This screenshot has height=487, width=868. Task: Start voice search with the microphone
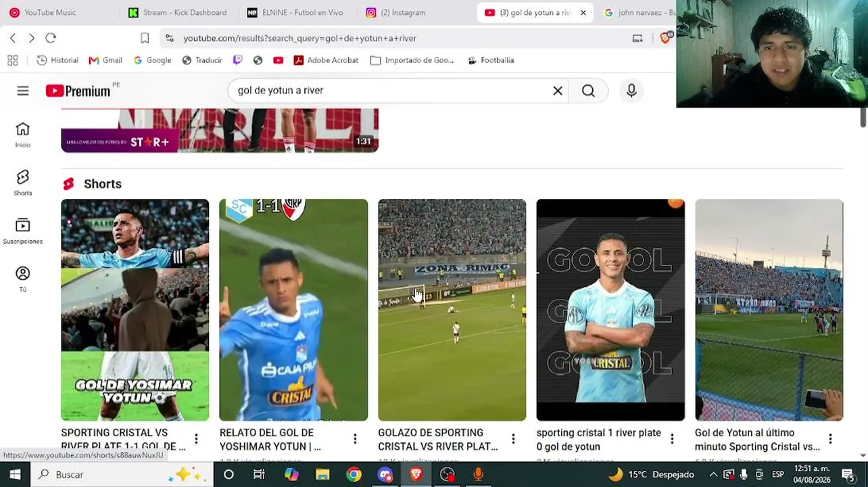point(631,91)
